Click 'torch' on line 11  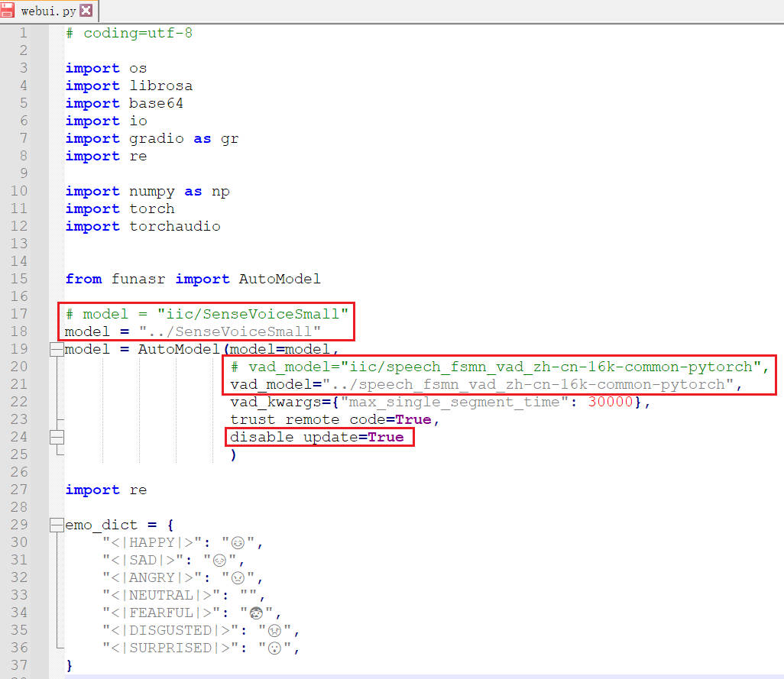pos(152,209)
